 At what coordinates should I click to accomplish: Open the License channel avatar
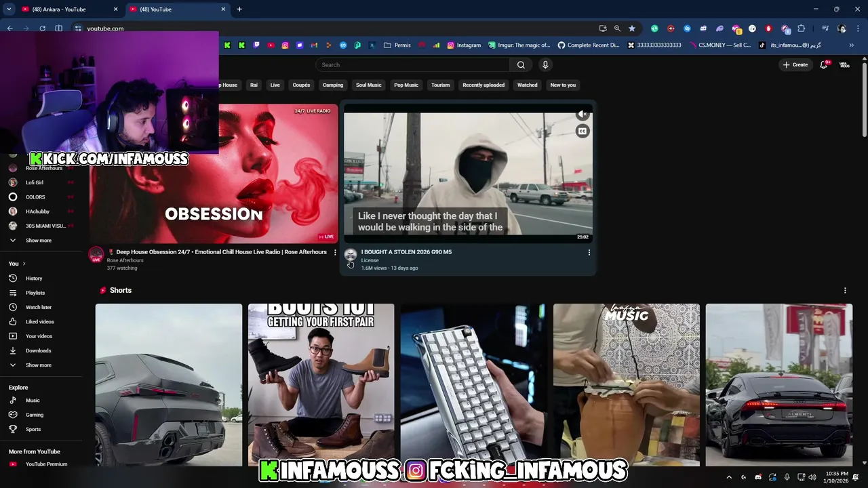click(351, 256)
